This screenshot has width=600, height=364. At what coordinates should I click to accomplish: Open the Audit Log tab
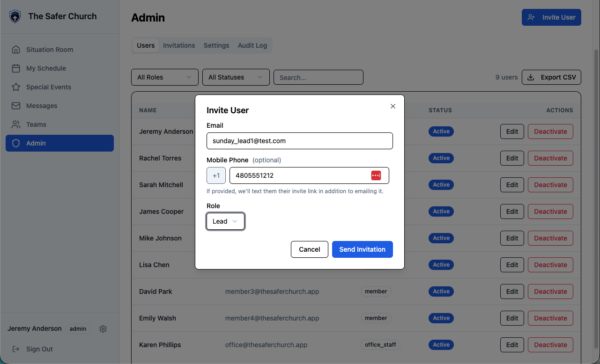(252, 45)
